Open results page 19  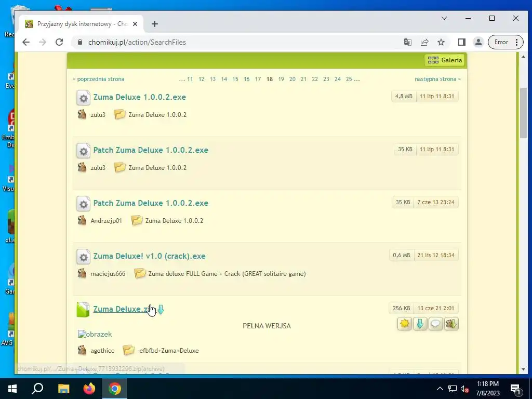[281, 79]
